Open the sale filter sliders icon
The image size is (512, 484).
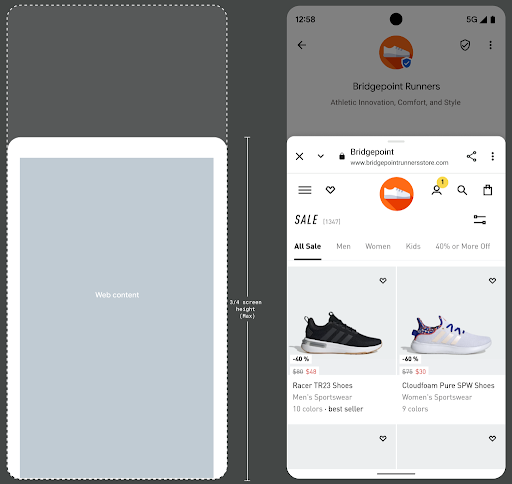(x=480, y=220)
